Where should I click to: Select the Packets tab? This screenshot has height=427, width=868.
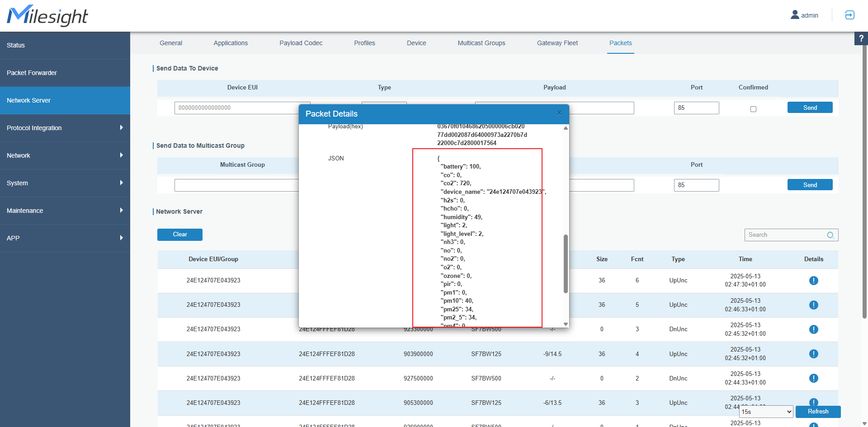[x=620, y=43]
